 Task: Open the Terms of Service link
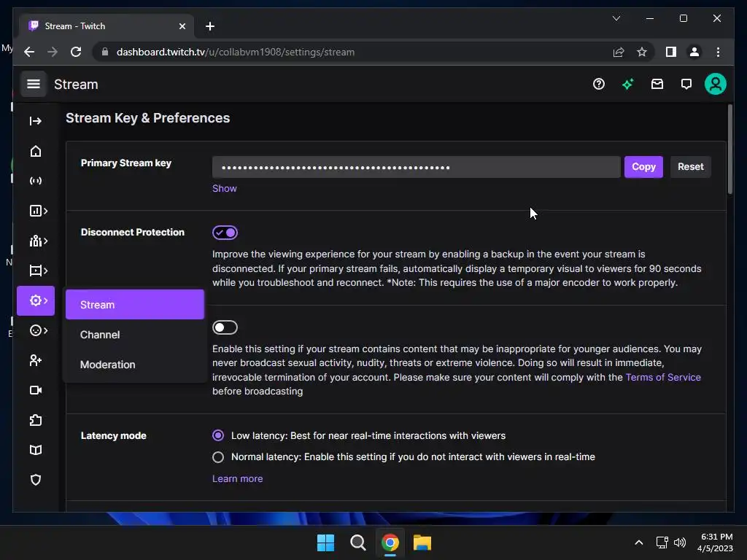pyautogui.click(x=663, y=377)
